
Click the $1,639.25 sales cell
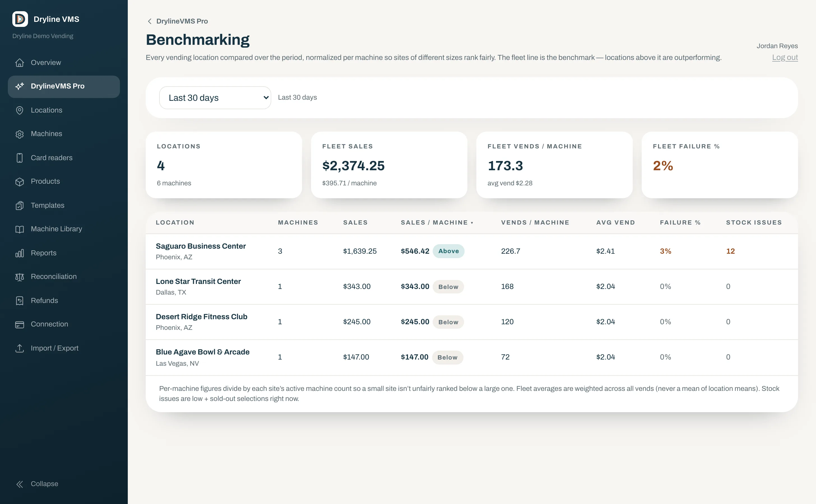(x=360, y=251)
